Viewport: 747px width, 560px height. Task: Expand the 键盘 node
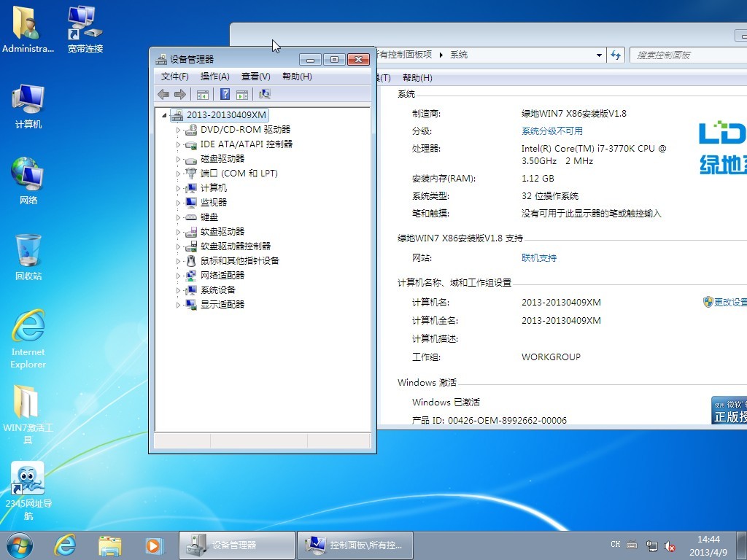178,217
